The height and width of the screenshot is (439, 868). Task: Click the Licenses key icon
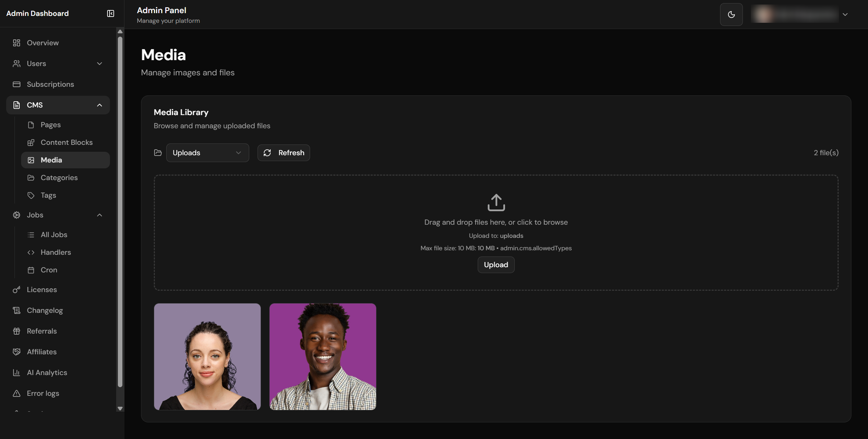pos(17,290)
